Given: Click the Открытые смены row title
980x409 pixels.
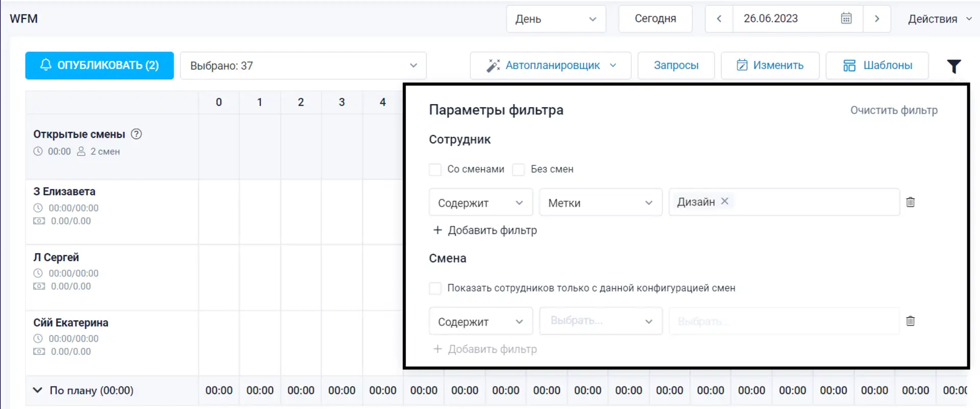Looking at the screenshot, I should click(79, 134).
